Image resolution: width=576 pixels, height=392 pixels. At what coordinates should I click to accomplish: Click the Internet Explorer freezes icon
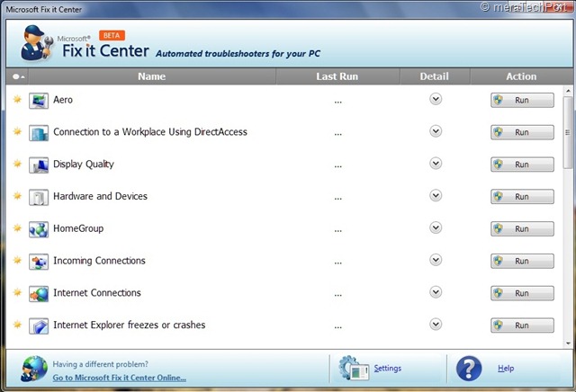click(39, 326)
